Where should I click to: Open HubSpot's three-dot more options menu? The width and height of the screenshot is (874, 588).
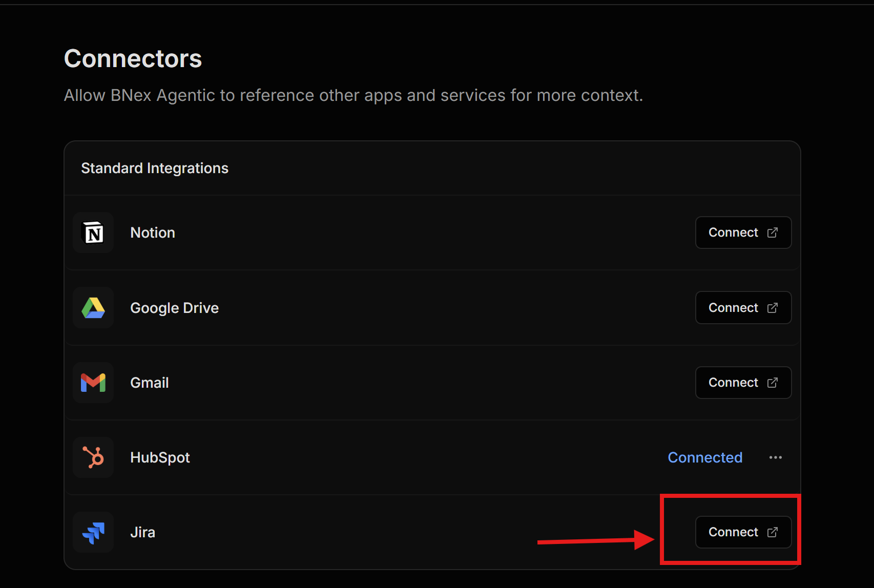(x=775, y=457)
